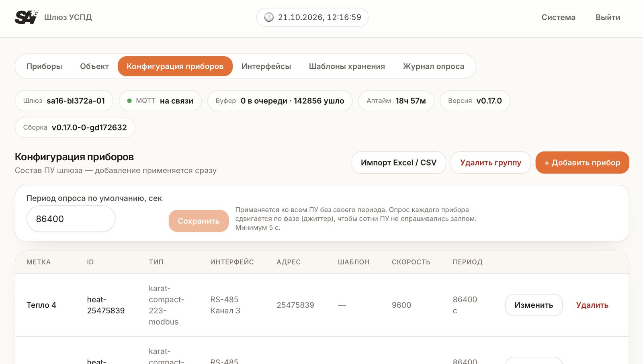Click Изменить for Тепло 4
Viewport: 643px width, 364px height.
coord(534,305)
